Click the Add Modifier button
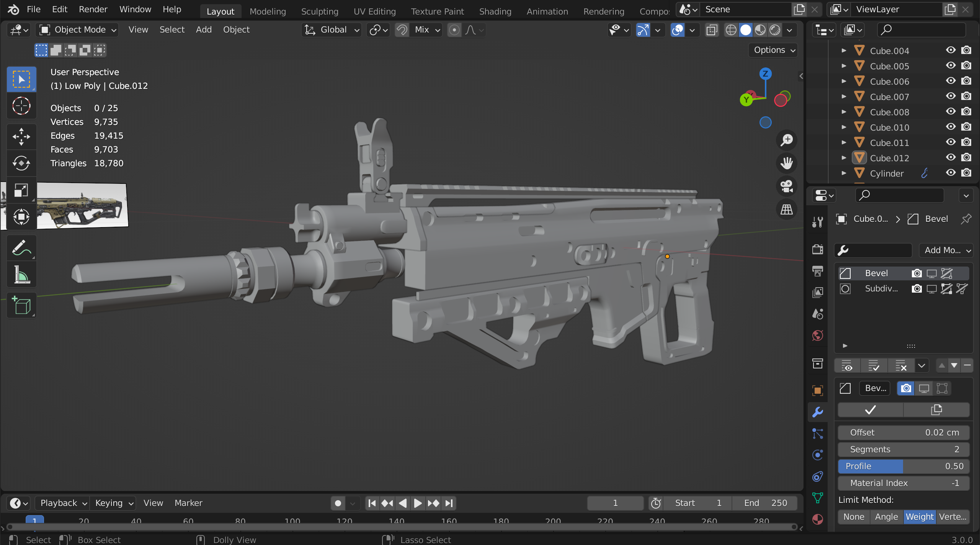This screenshot has height=545, width=980. 946,250
